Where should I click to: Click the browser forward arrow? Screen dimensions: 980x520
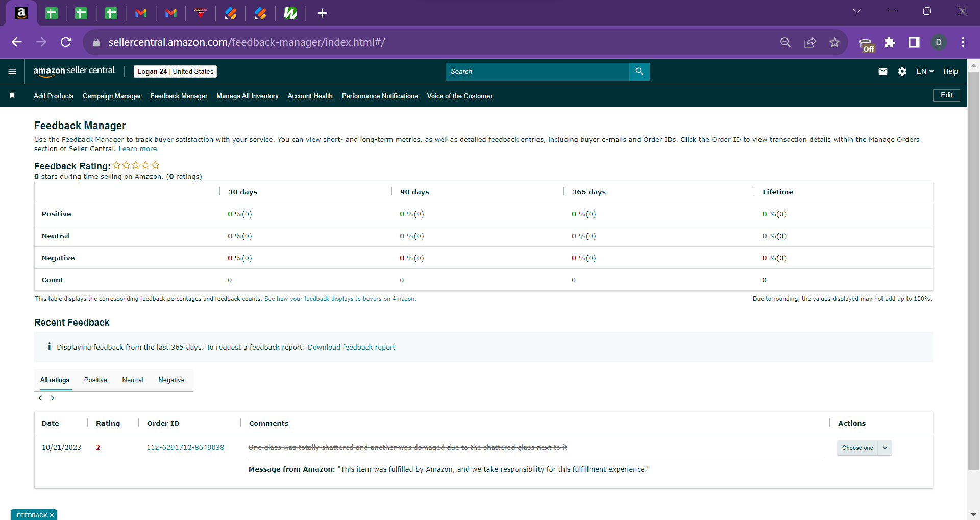41,42
